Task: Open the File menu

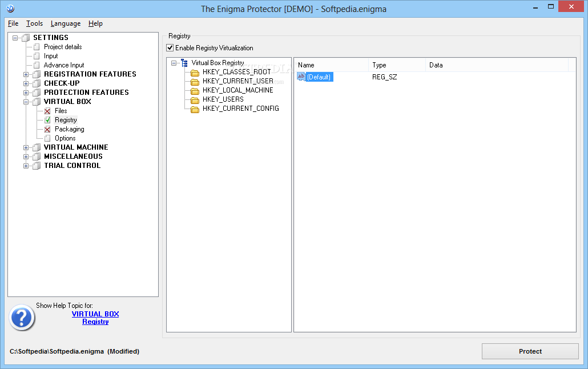Action: (13, 23)
